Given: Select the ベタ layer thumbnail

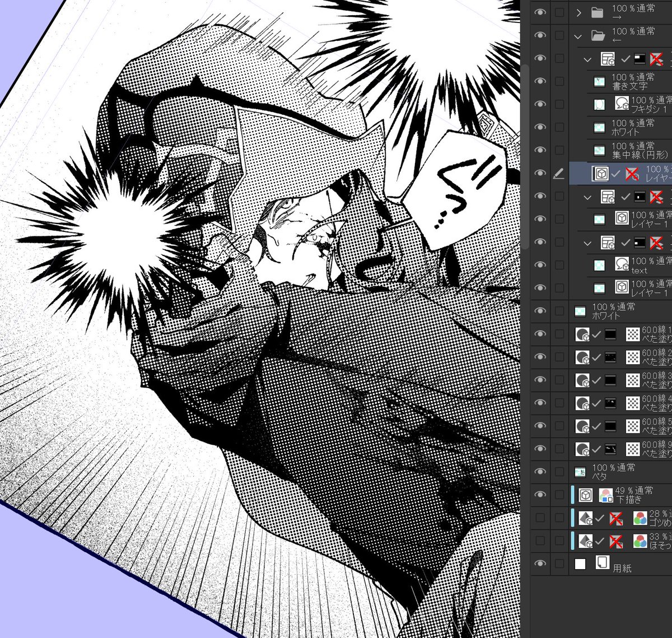Looking at the screenshot, I should tap(581, 472).
